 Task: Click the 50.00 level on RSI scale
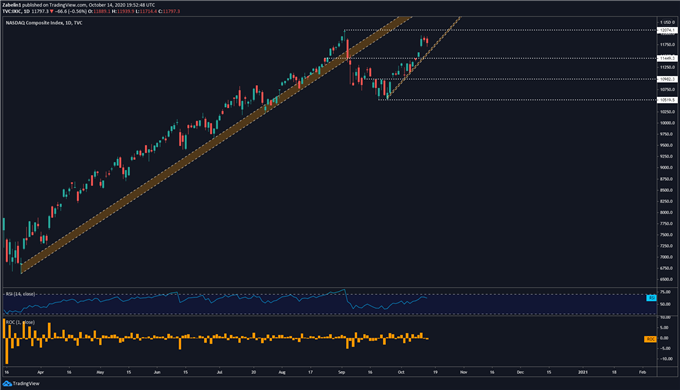pos(665,305)
